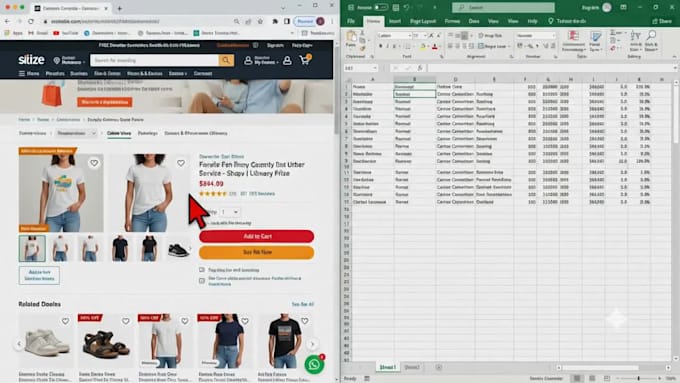Switch to the Data ribbon tab

point(474,21)
